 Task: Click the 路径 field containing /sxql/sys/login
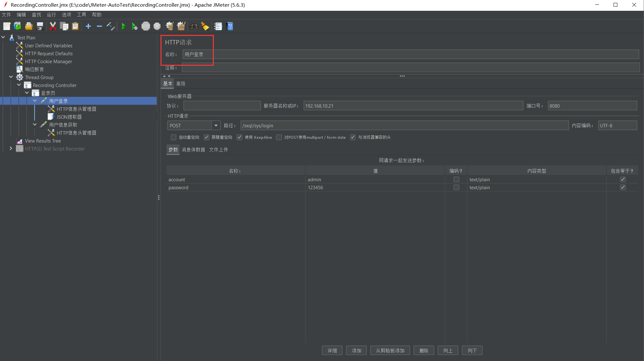coord(404,125)
